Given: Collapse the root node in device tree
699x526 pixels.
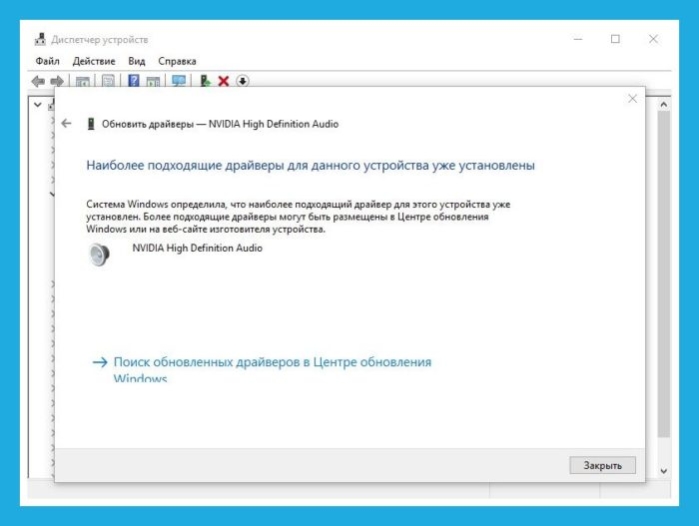Looking at the screenshot, I should pos(38,105).
